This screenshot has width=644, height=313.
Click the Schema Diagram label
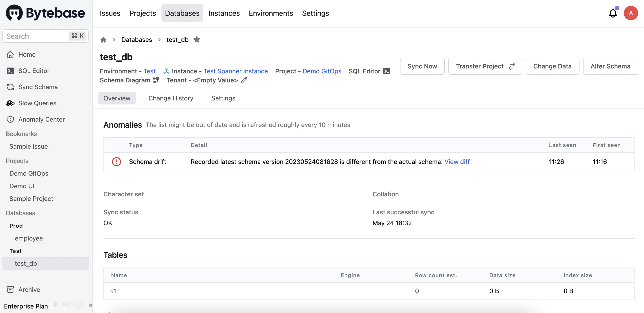click(125, 80)
